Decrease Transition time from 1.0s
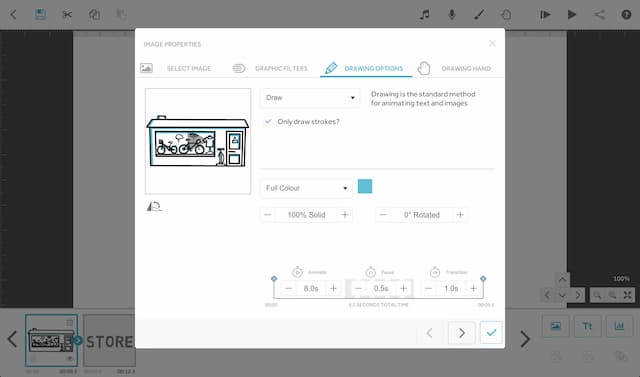Image resolution: width=640 pixels, height=377 pixels. click(428, 288)
